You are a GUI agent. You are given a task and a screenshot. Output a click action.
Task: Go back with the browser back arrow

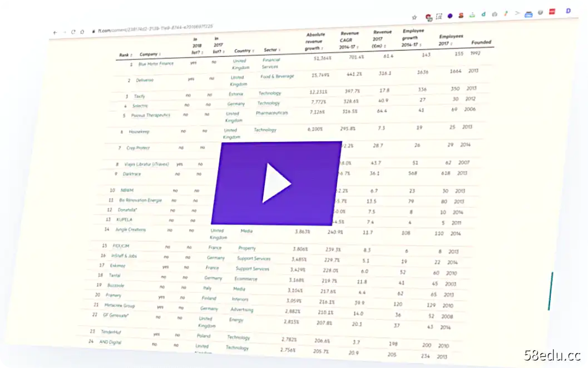(55, 33)
